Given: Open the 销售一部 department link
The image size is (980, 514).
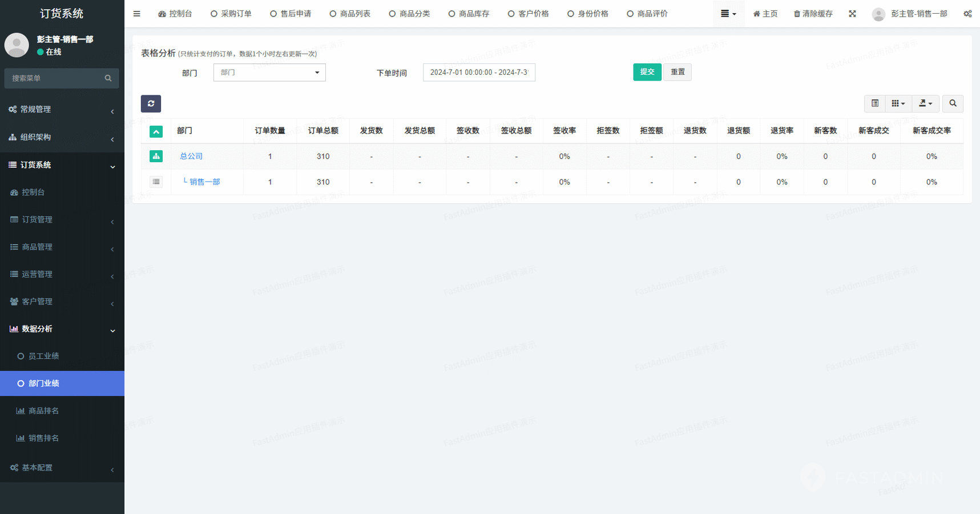Looking at the screenshot, I should point(204,182).
